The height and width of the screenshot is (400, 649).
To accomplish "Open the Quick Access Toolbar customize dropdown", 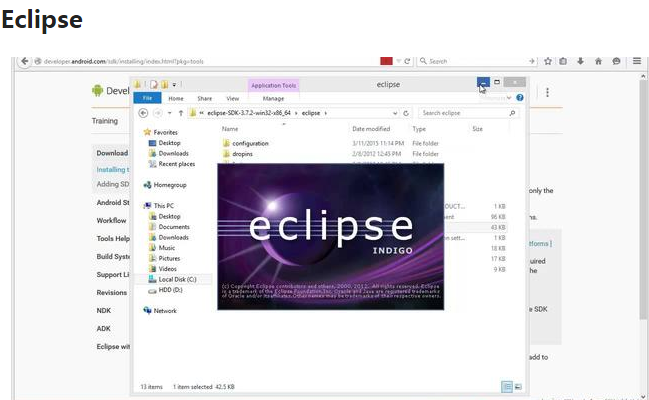I will pyautogui.click(x=174, y=85).
